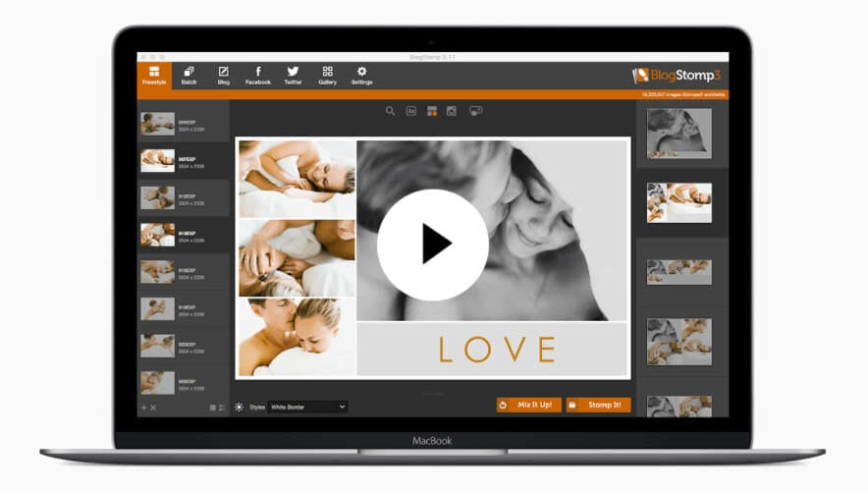Viewport: 868px width, 493px height.
Task: Select the second layout preview on the right
Action: click(679, 202)
